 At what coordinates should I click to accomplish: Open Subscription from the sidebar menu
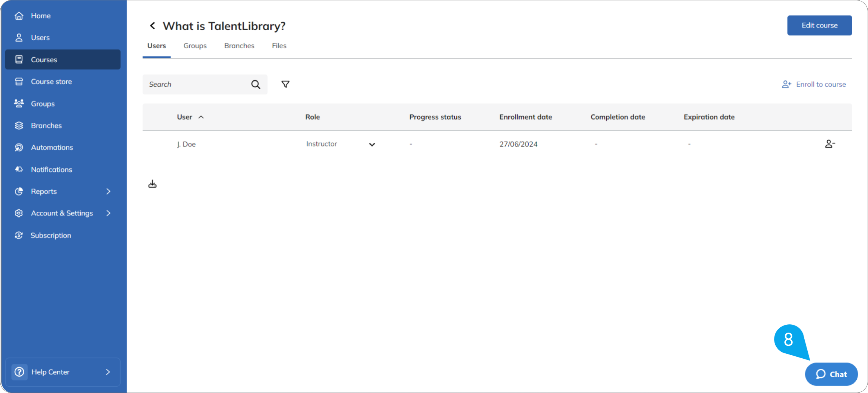click(x=63, y=235)
